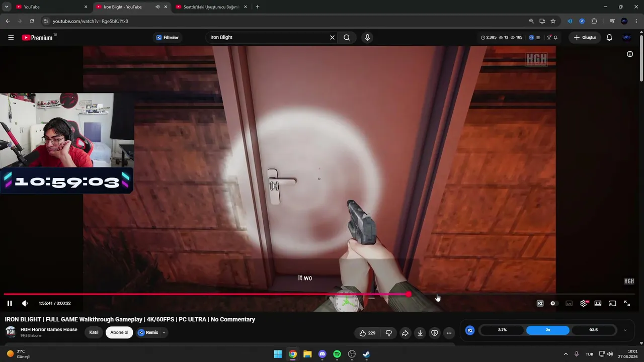Toggle theater mode view
Viewport: 644px width, 362px height.
tap(598, 303)
